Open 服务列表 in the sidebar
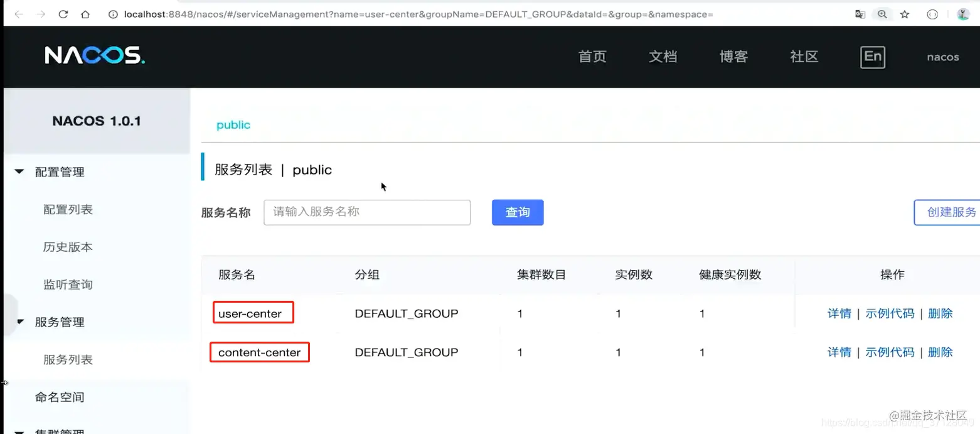Image resolution: width=980 pixels, height=434 pixels. [x=68, y=360]
